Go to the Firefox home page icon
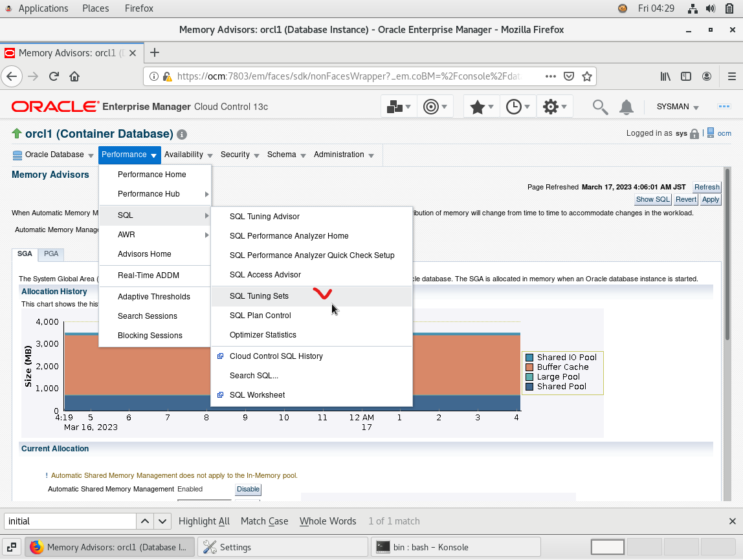Screen dimensions: 743x560 click(x=74, y=76)
